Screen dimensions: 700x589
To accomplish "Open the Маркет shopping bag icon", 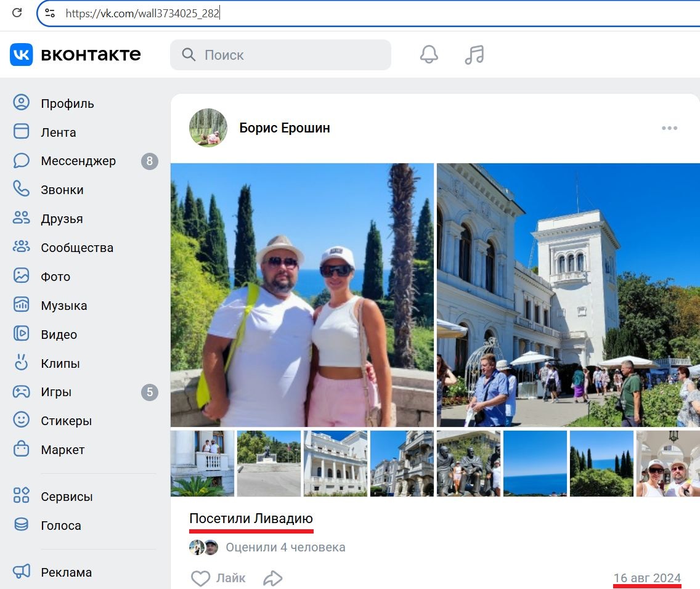I will pos(21,450).
